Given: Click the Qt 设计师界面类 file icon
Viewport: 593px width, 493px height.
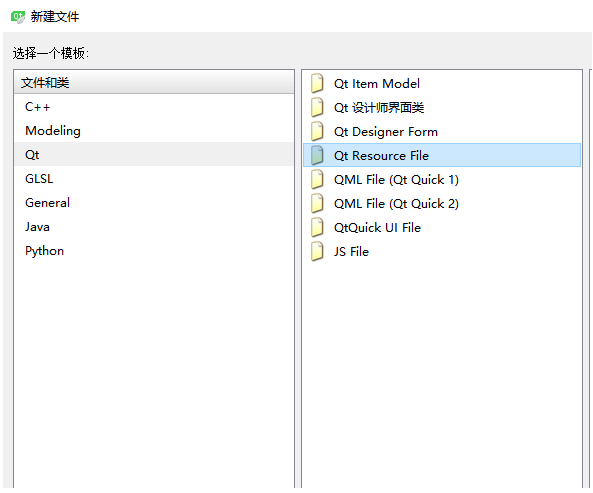Looking at the screenshot, I should tap(317, 107).
